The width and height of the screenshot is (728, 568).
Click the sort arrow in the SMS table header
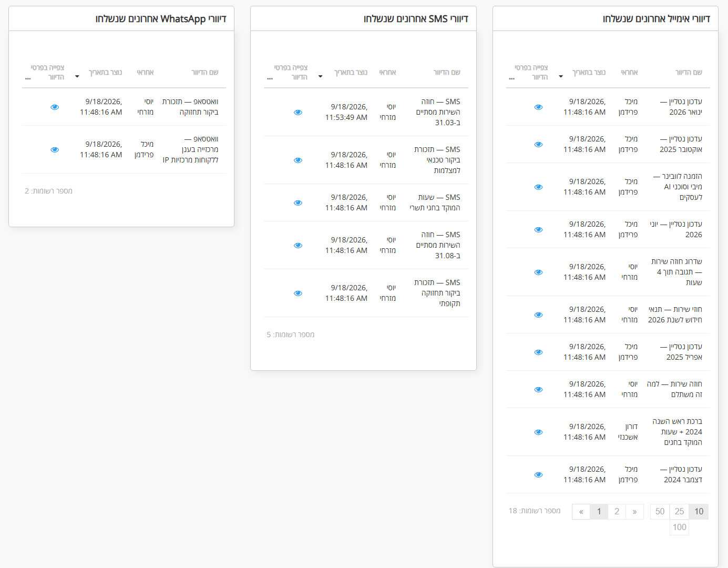click(x=320, y=77)
